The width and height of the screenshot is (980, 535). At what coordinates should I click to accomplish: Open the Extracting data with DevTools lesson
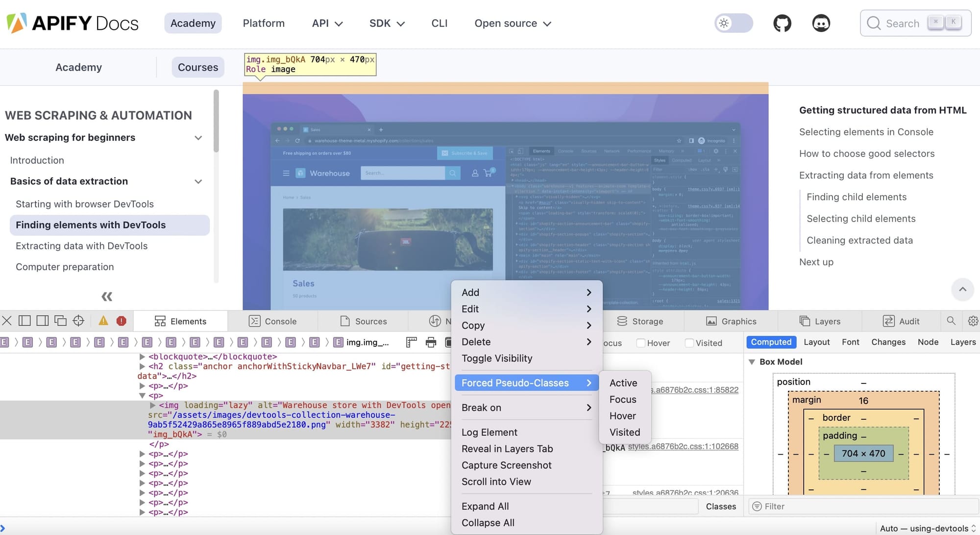pyautogui.click(x=82, y=246)
